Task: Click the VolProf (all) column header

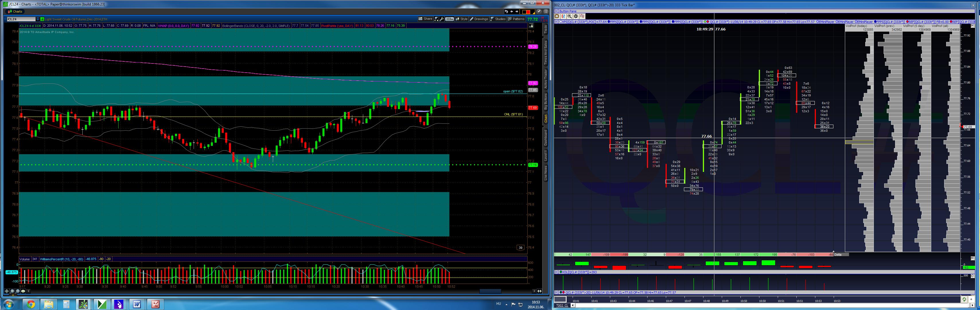Action: pos(945,26)
